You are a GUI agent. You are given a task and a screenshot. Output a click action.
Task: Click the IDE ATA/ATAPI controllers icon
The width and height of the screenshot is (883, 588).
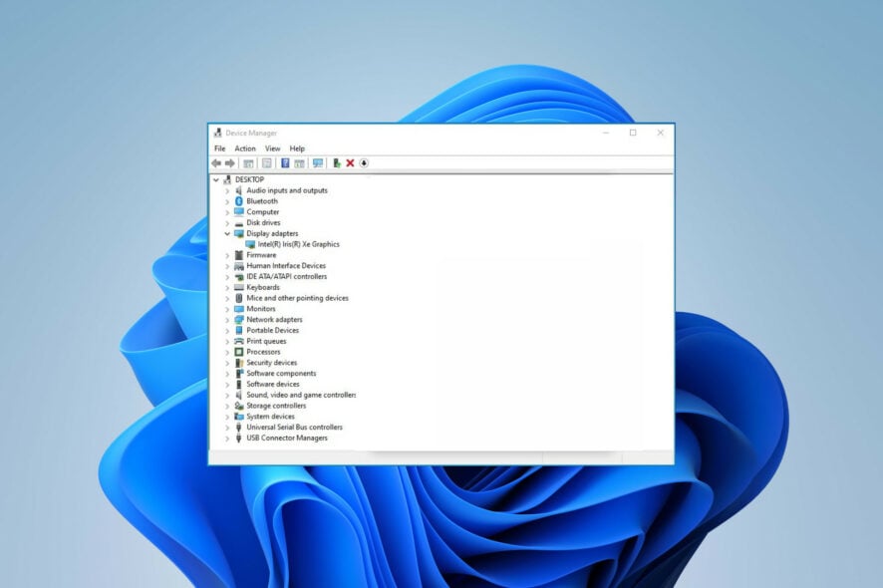click(239, 276)
